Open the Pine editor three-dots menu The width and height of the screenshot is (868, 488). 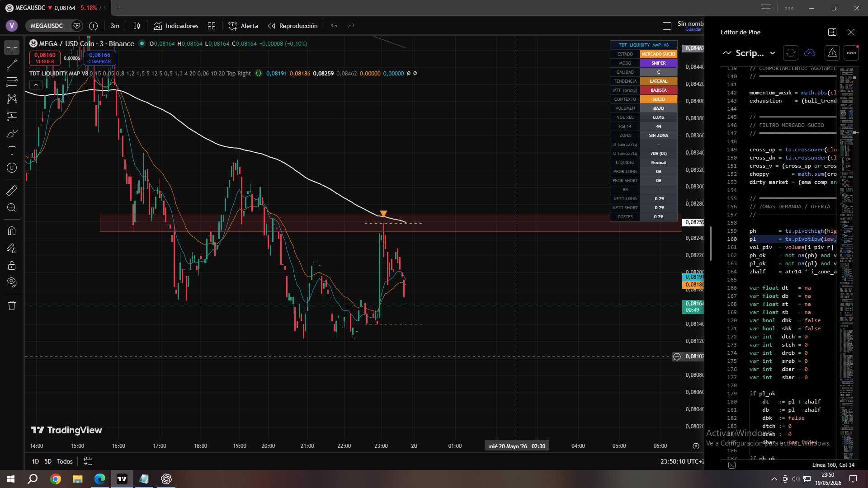pyautogui.click(x=851, y=53)
